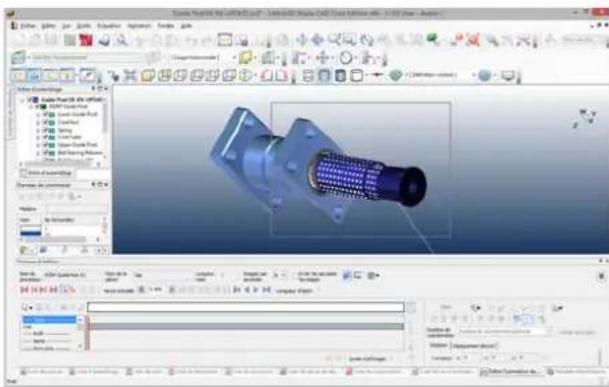Toggle the Lower Guide Post checkbox
609x387 pixels.
click(x=45, y=114)
